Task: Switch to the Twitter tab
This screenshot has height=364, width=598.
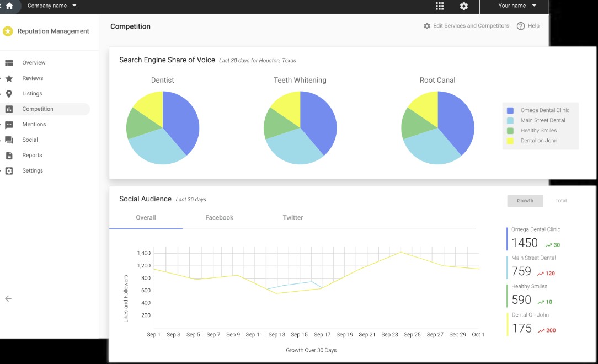Action: point(293,218)
